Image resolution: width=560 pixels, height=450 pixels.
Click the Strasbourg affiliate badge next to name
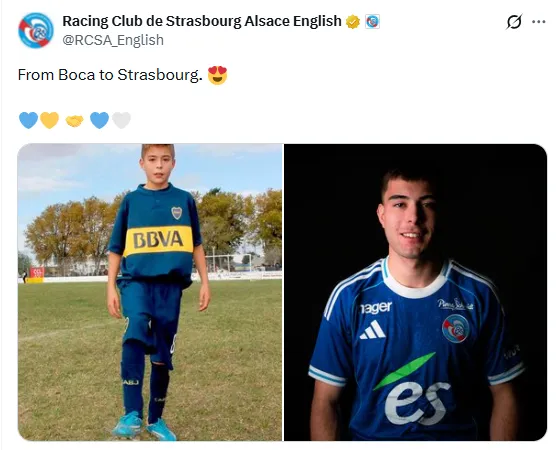point(372,22)
